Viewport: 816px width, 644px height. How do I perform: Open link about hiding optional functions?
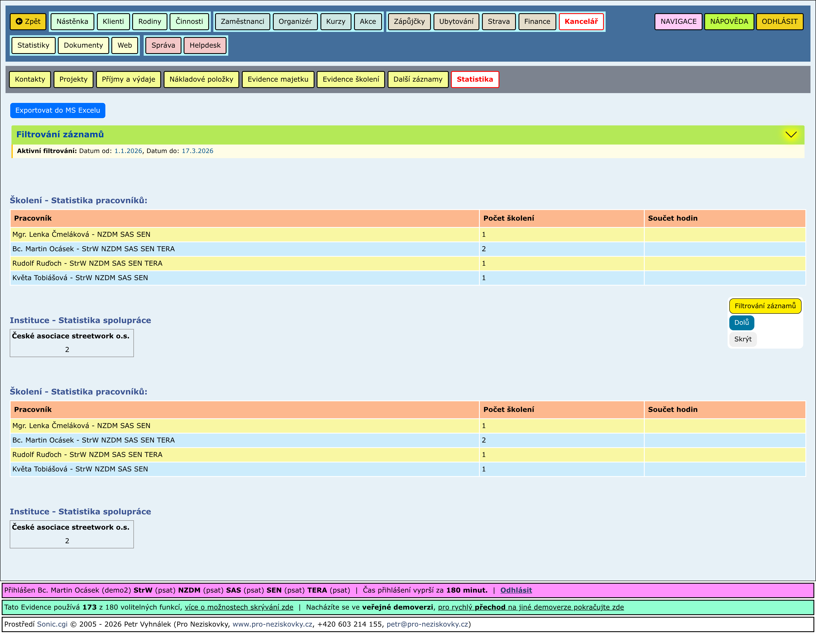tap(239, 607)
